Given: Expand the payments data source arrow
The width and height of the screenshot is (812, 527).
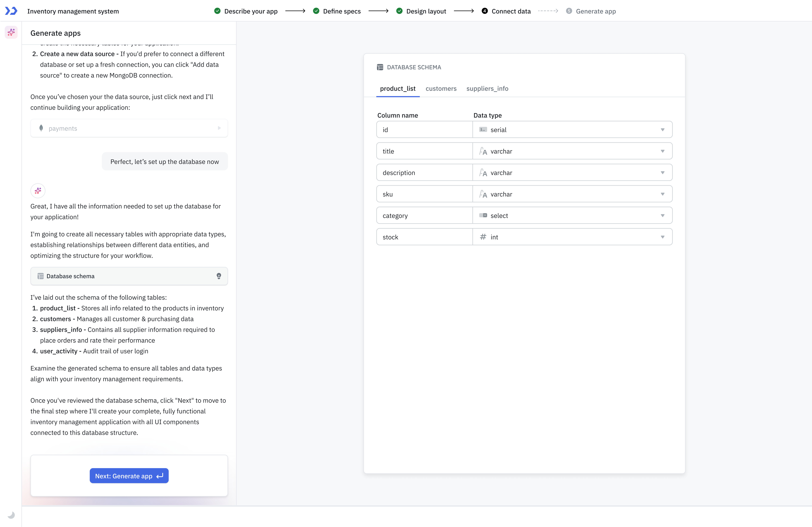Looking at the screenshot, I should click(x=219, y=128).
